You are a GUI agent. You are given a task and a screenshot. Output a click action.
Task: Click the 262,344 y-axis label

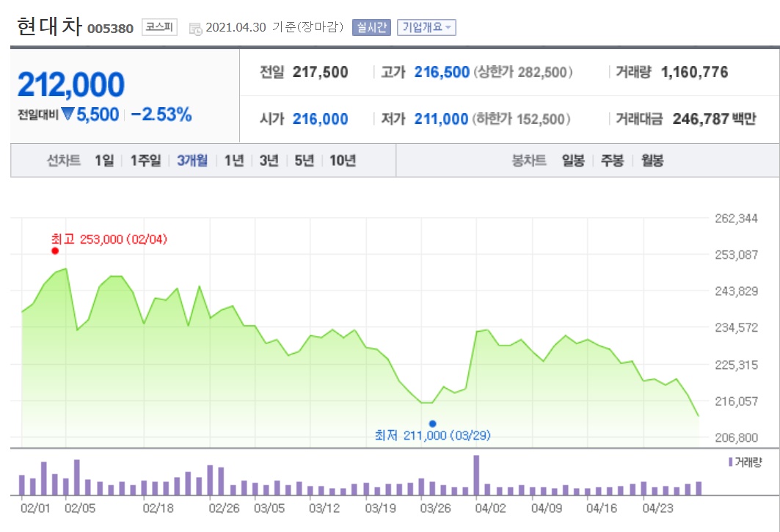pyautogui.click(x=736, y=219)
